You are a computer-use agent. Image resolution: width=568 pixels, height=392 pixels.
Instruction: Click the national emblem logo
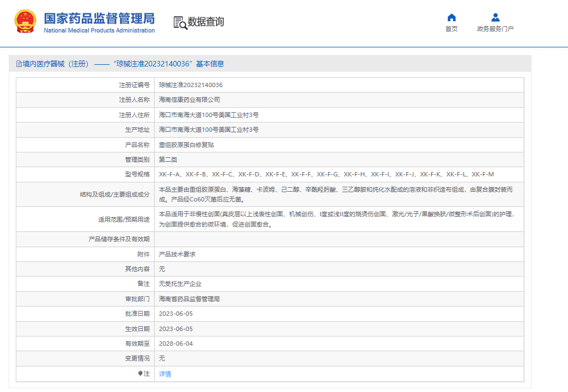(x=26, y=21)
